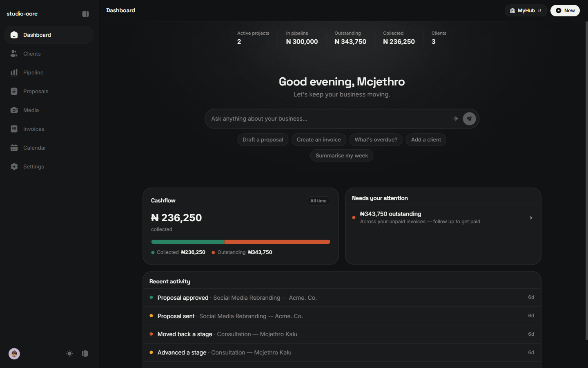Click the Media camera icon
This screenshot has width=588, height=368.
[x=14, y=110]
